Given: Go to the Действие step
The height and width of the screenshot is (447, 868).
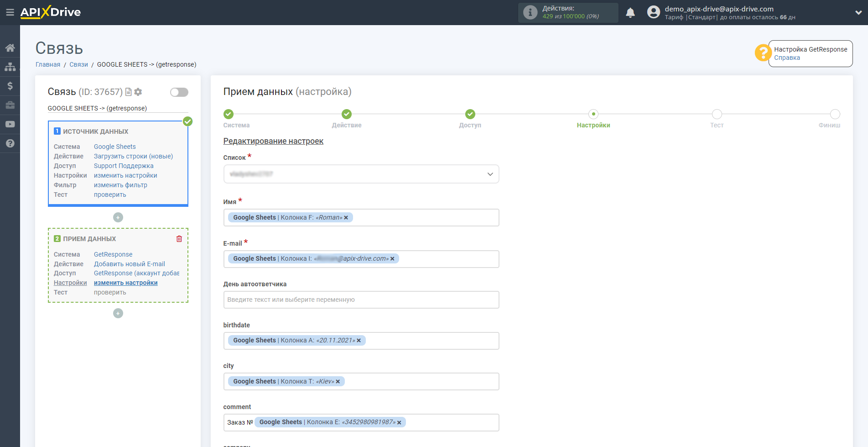Looking at the screenshot, I should click(x=347, y=114).
